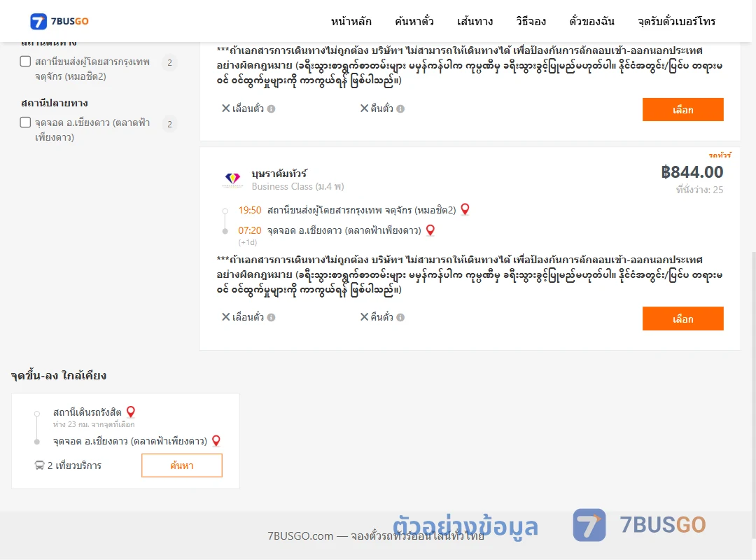Click map pin beside จุดจอด อ.เชียงดาว in nearby box
This screenshot has width=756, height=560.
point(216,440)
